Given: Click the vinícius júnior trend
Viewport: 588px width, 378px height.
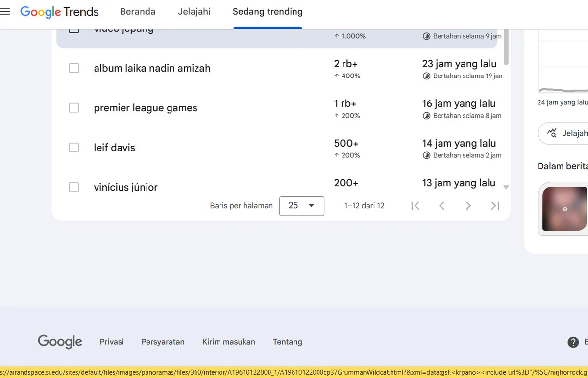Looking at the screenshot, I should click(126, 187).
